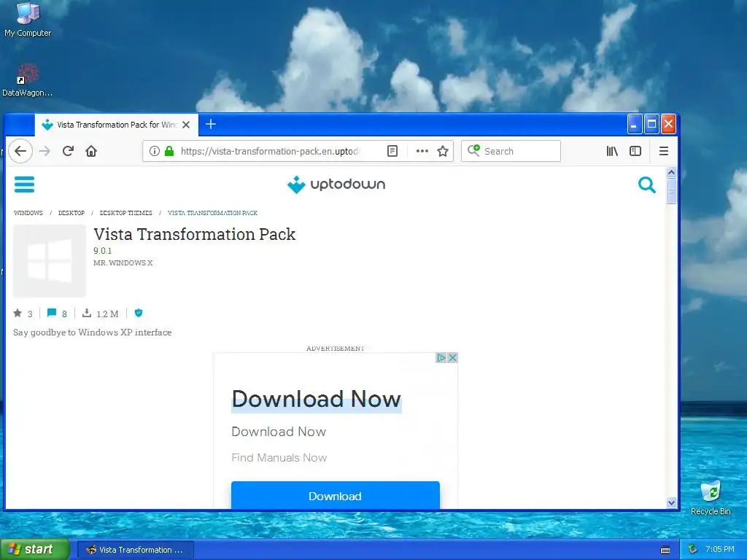This screenshot has width=747, height=560.
Task: Show site information icon in address bar
Action: click(x=155, y=152)
